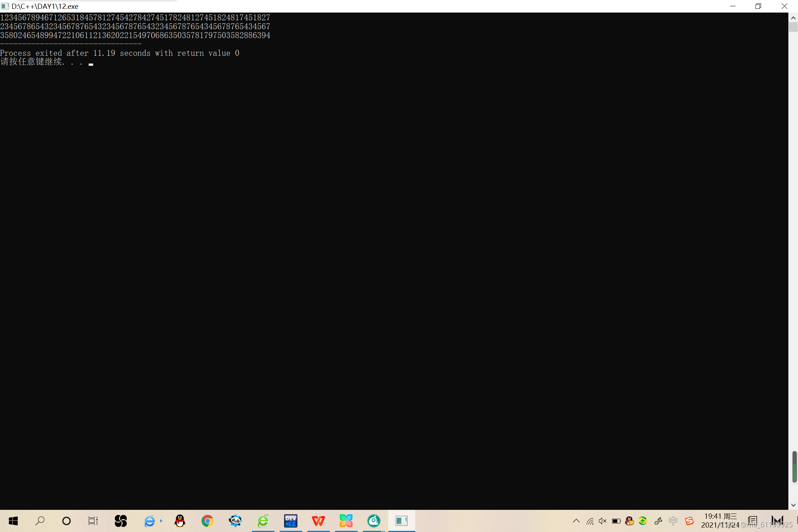This screenshot has height=532, width=798.
Task: Open the Windows Start menu
Action: (x=13, y=521)
